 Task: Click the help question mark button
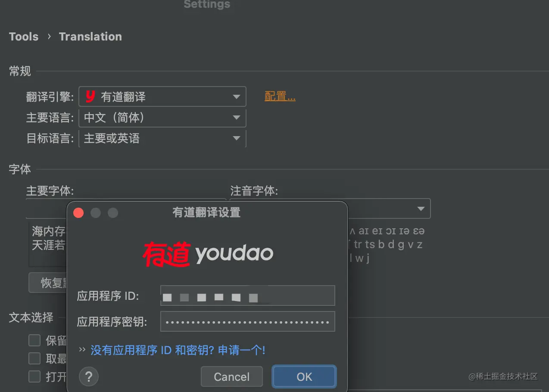coord(89,377)
